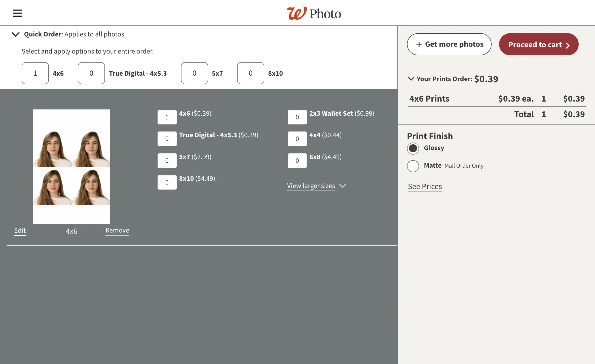This screenshot has width=595, height=364.
Task: Expand View larger sizes
Action: (x=317, y=186)
